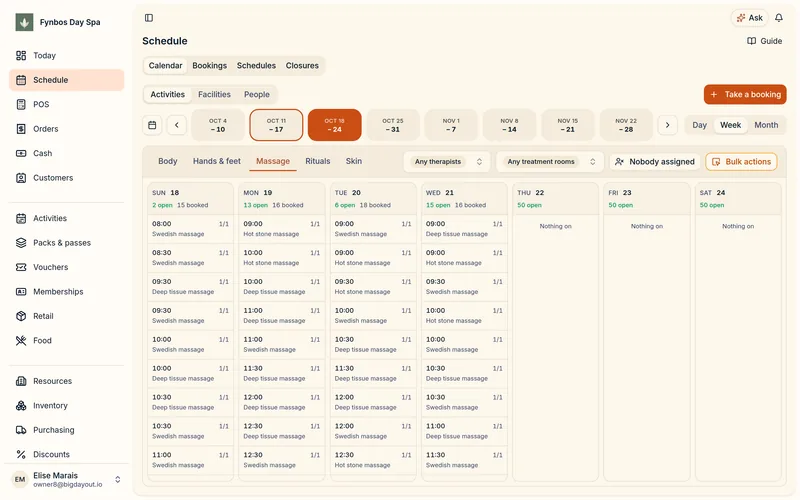Switch to the Calendar tab

[x=165, y=66]
